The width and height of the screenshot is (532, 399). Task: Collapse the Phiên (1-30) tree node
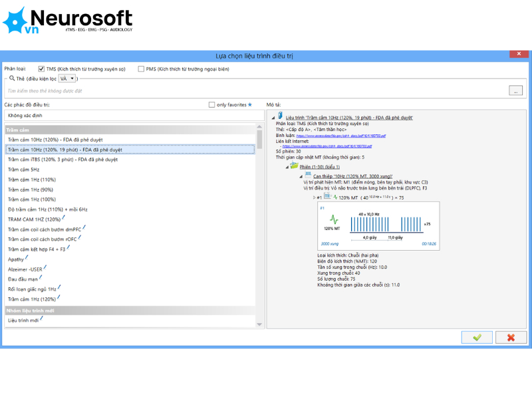tap(287, 167)
